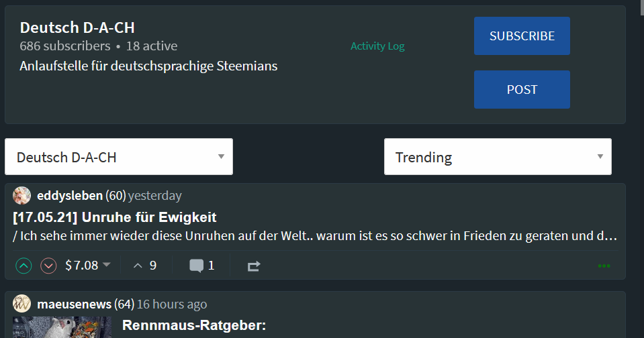The width and height of the screenshot is (644, 338).
Task: Open maeusenews's profile avatar
Action: point(22,304)
